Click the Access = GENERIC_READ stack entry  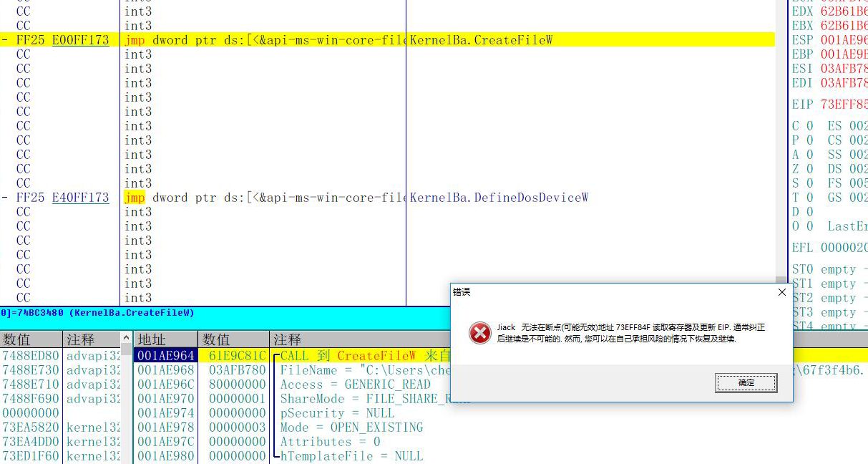tap(355, 385)
